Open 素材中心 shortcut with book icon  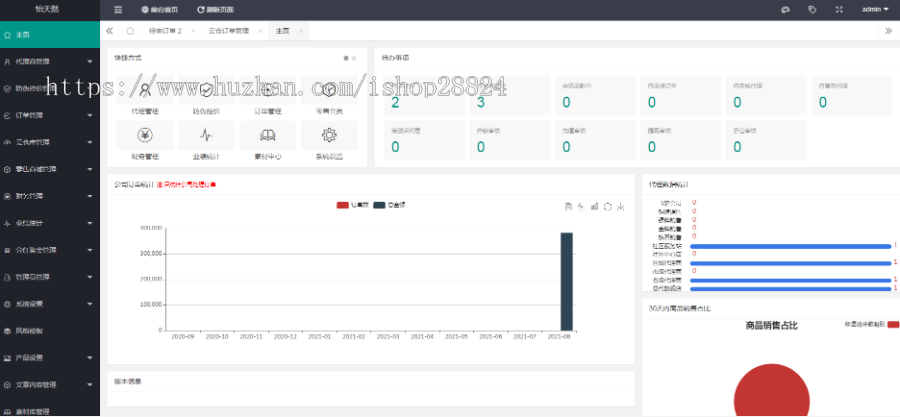point(267,135)
